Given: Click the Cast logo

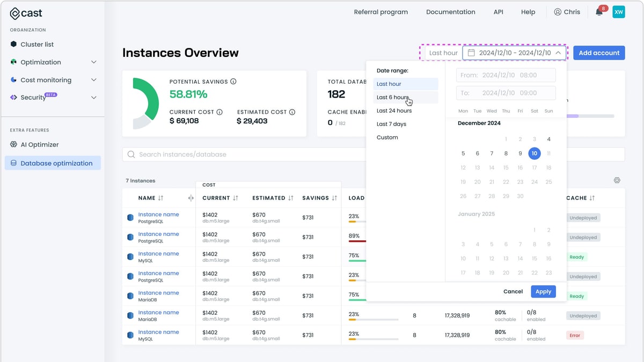Looking at the screenshot, I should 26,13.
